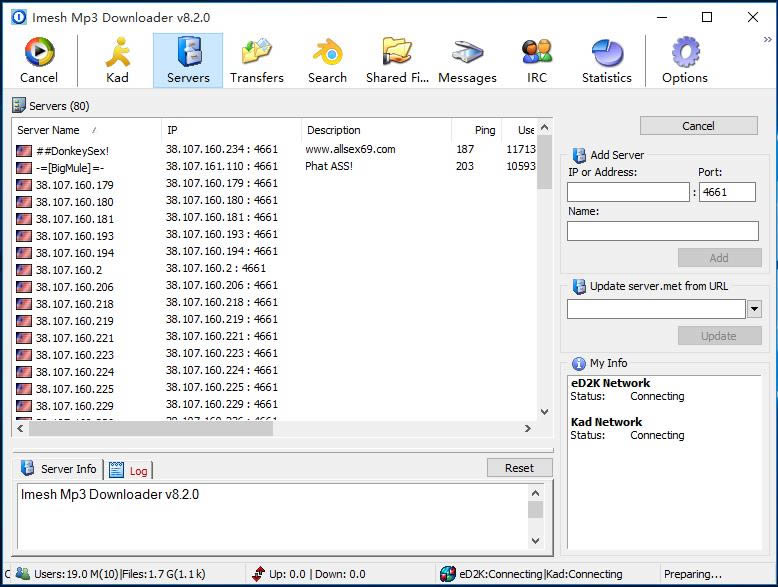
Task: Select the -=[BigMule]=- server row
Action: [x=275, y=167]
